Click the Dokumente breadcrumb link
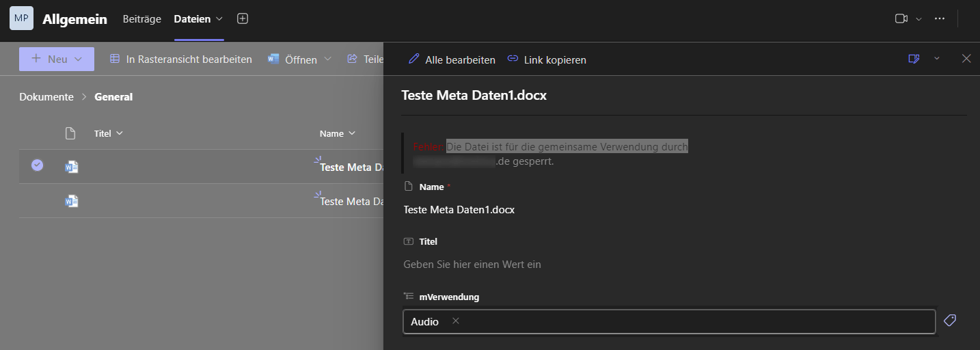The width and height of the screenshot is (980, 350). (46, 97)
